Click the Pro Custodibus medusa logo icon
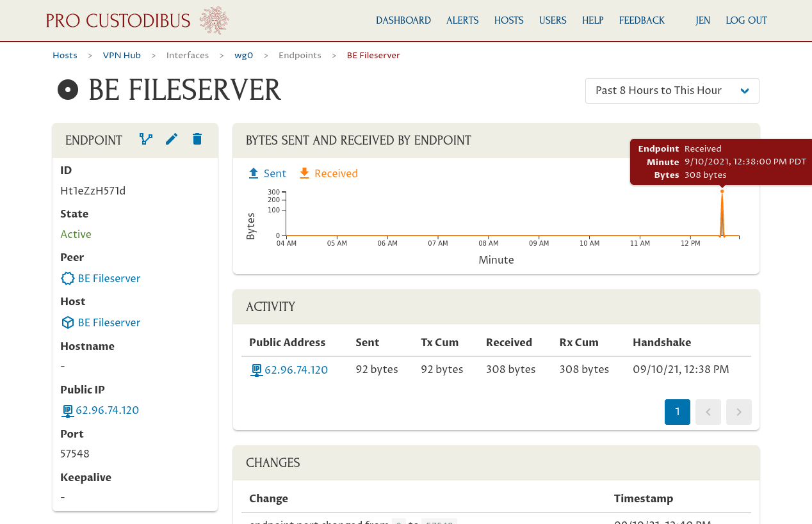Viewport: 812px width, 524px height. point(214,20)
